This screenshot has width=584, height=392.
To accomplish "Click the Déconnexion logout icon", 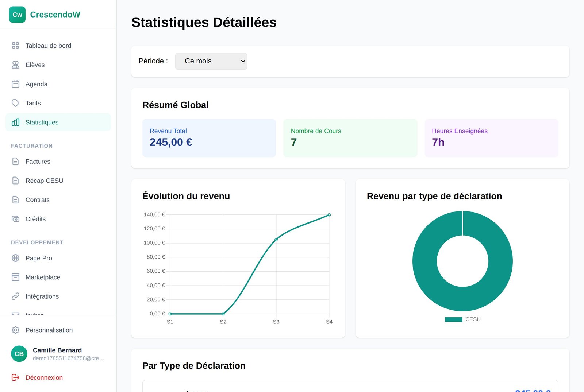I will point(15,377).
